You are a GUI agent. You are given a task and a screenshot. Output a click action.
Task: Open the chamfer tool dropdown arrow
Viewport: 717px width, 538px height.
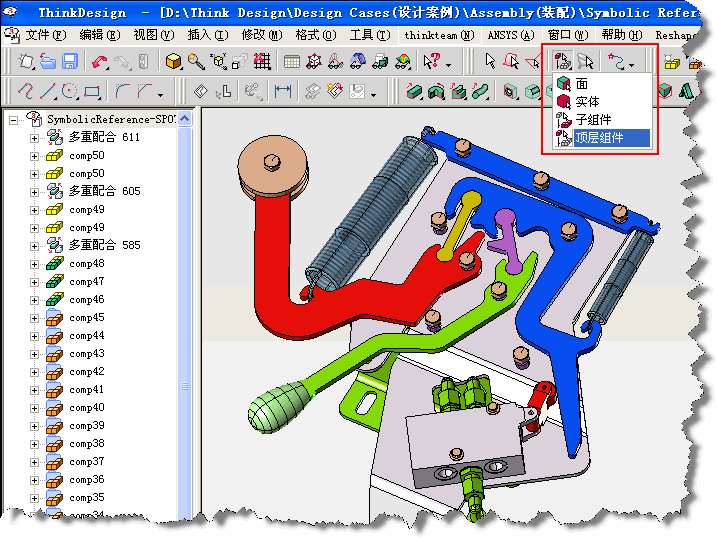pos(160,95)
